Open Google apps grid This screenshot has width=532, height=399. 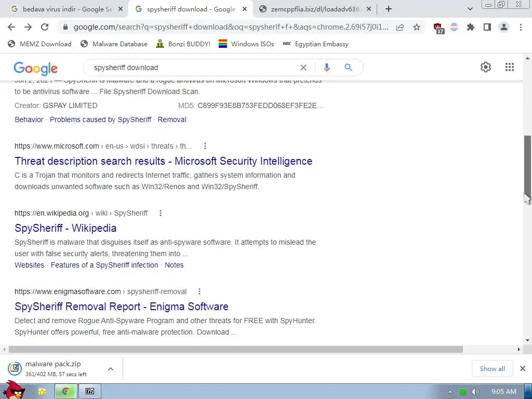pyautogui.click(x=509, y=67)
